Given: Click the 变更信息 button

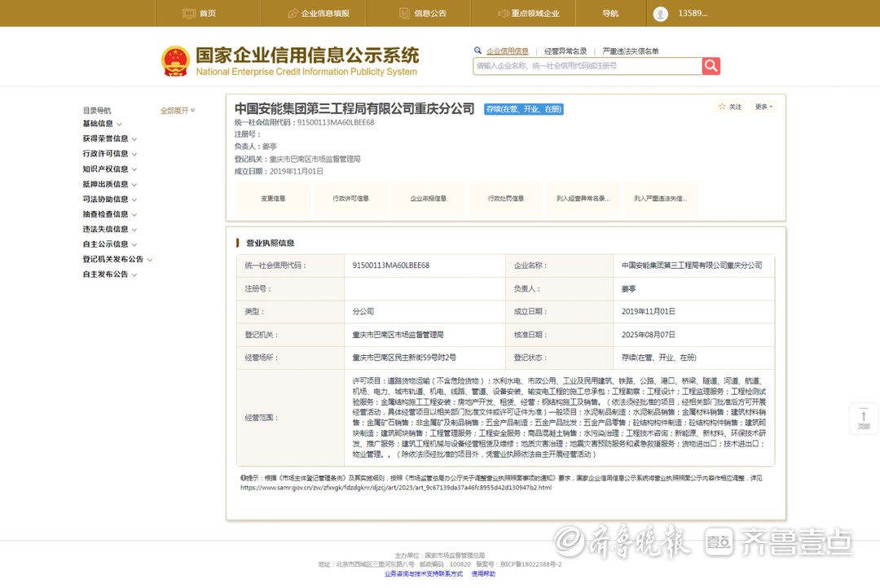Looking at the screenshot, I should pos(273,199).
